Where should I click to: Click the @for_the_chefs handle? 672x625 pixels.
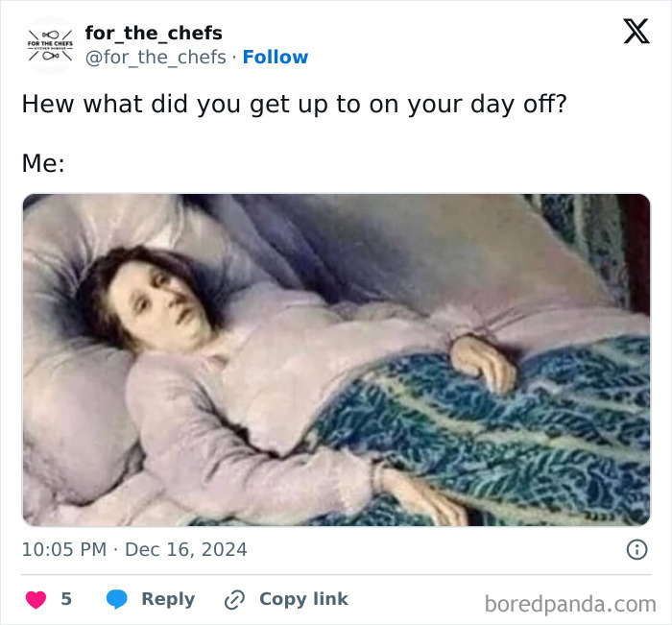coord(156,58)
